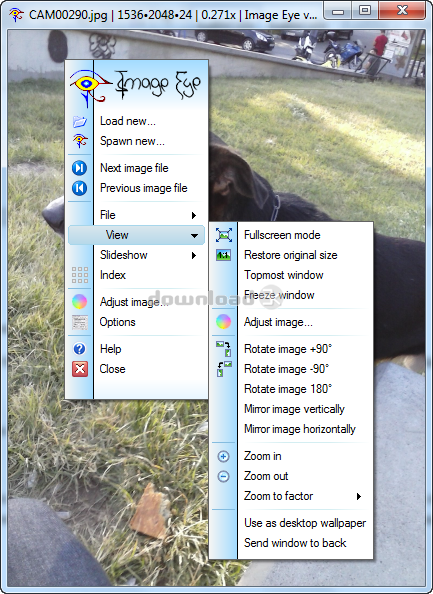This screenshot has height=594, width=433.
Task: Open the Zoom to factor submenu arrow
Action: click(x=359, y=496)
